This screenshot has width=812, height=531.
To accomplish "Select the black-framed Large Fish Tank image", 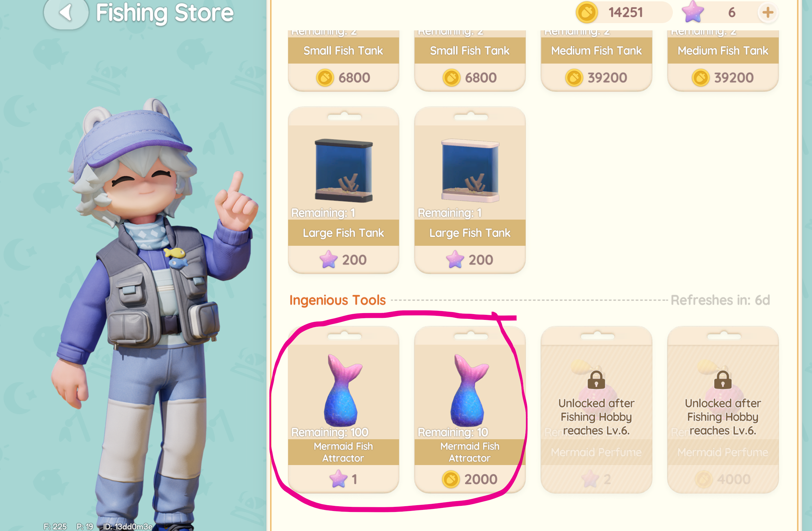I will coord(344,171).
